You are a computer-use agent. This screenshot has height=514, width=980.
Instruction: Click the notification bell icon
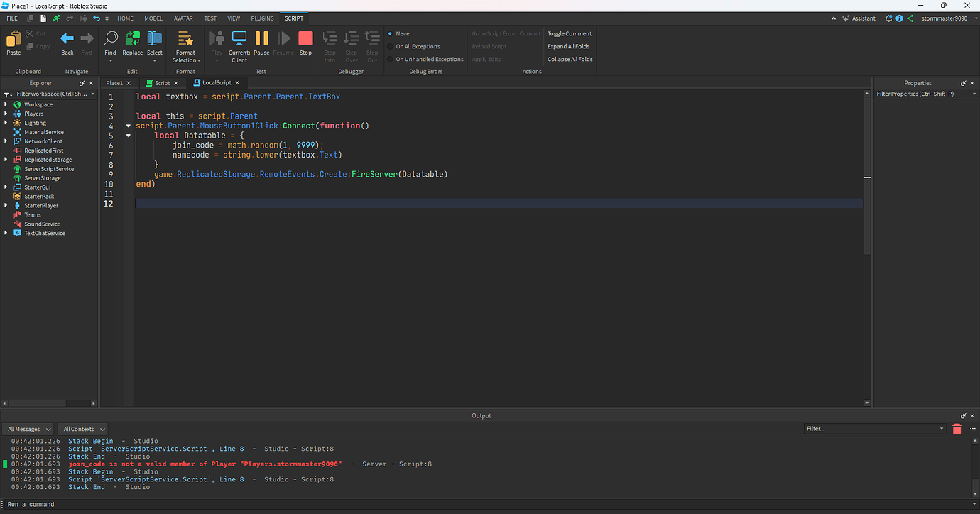888,18
